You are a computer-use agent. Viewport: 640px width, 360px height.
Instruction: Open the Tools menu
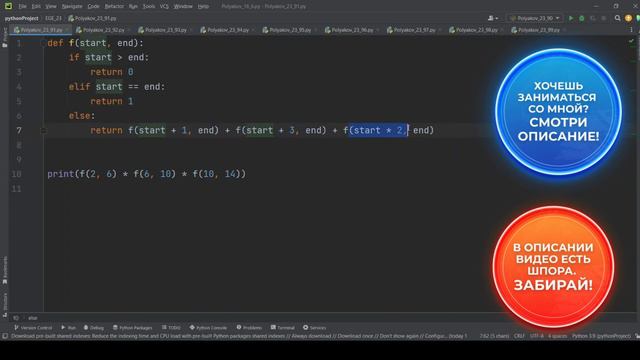click(149, 7)
